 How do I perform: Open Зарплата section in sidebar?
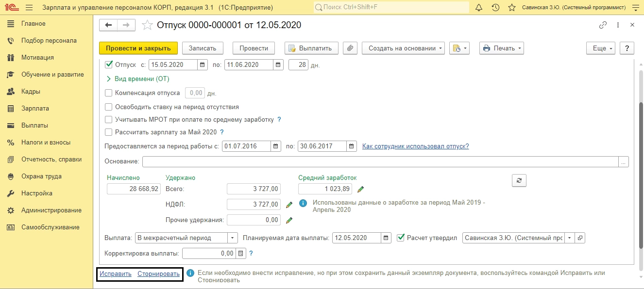tap(35, 109)
